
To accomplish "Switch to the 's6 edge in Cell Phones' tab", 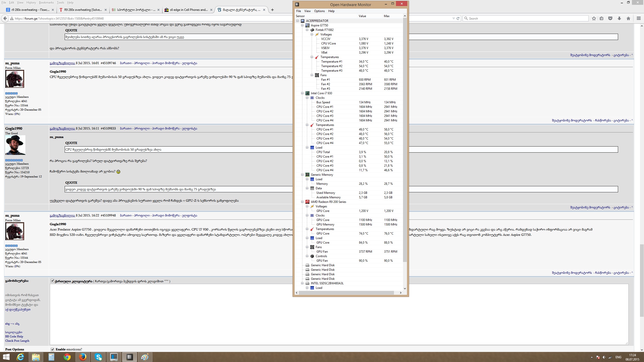I will coord(188,10).
